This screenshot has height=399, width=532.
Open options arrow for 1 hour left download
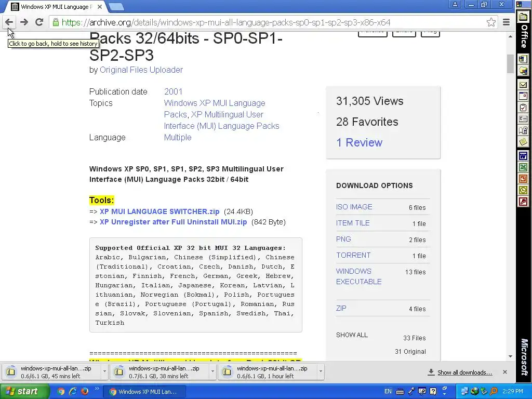pyautogui.click(x=321, y=371)
